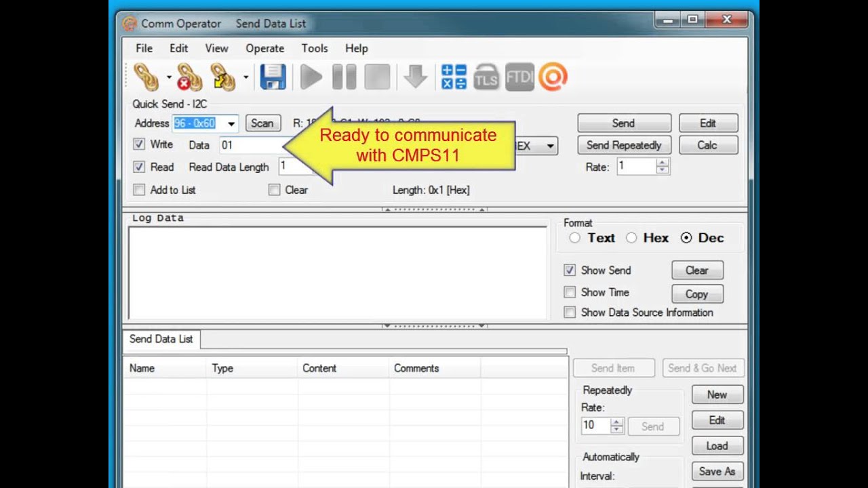Click the grey Play toolbar icon
Viewport: 868px width, 488px height.
311,77
